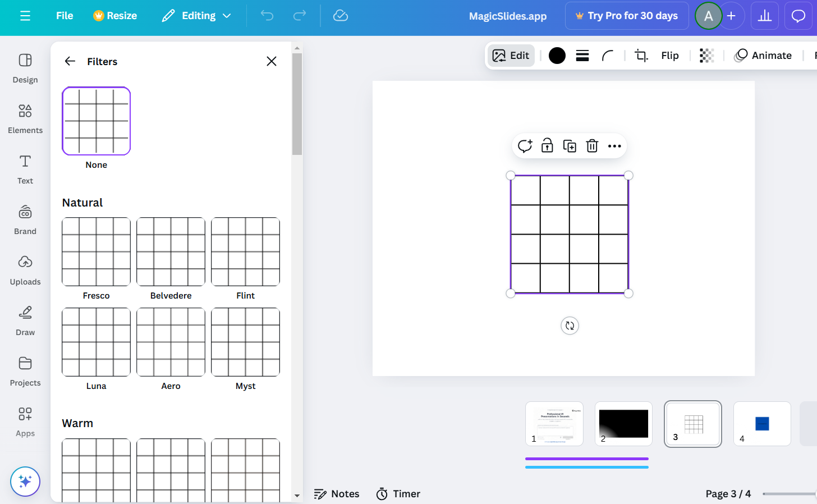
Task: Apply the Myst filter
Action: tap(246, 342)
